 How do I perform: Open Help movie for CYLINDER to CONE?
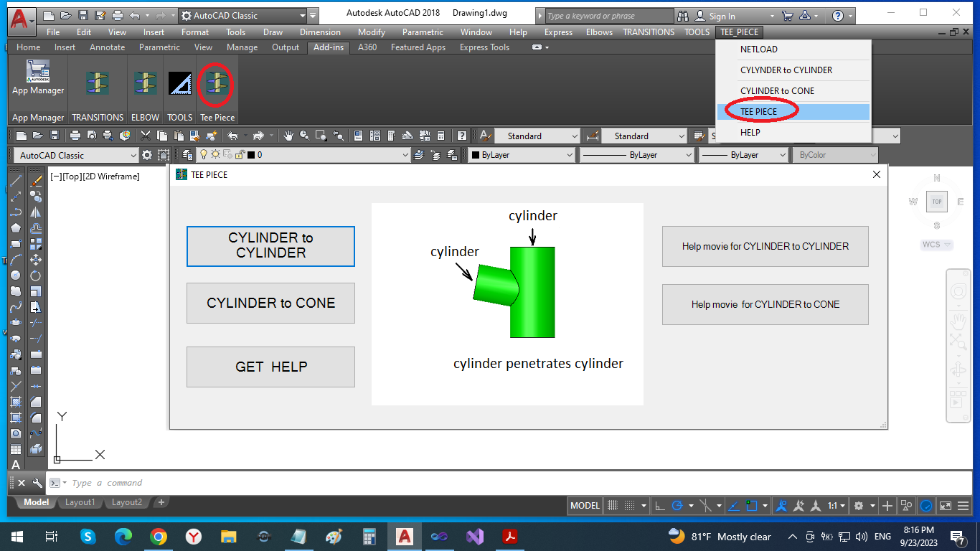[x=765, y=304]
